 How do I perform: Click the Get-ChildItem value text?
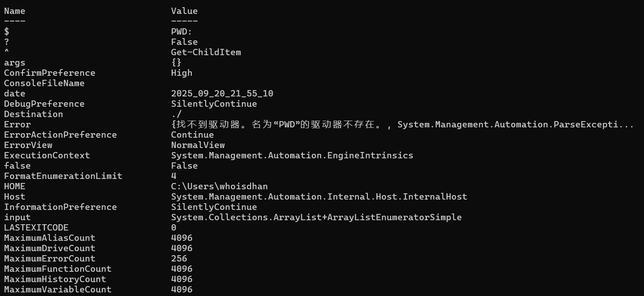pos(206,52)
